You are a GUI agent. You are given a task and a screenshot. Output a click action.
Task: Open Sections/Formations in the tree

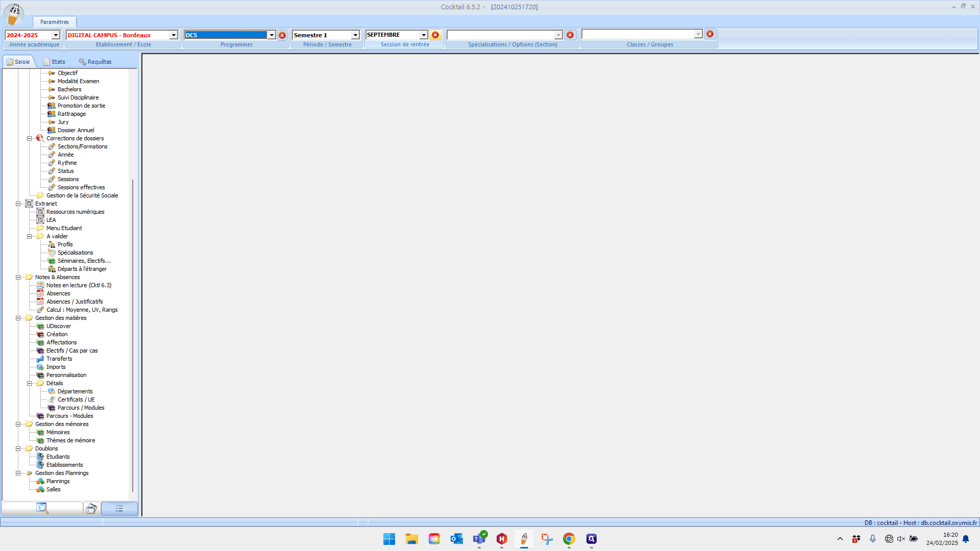82,146
